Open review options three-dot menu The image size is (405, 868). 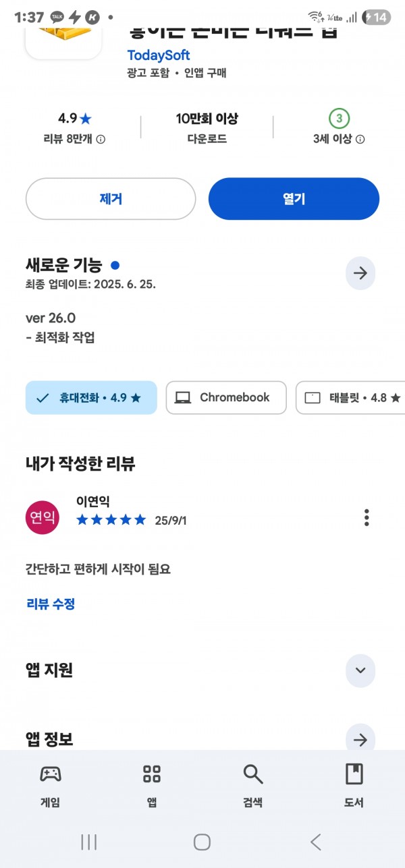(367, 517)
